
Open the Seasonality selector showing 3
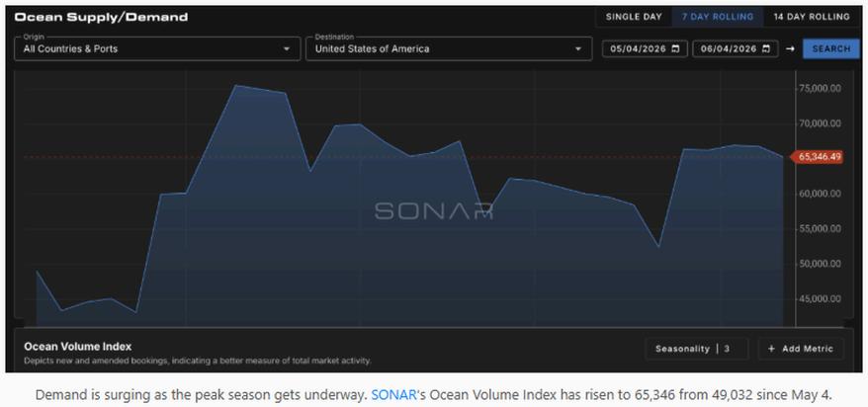coord(696,349)
